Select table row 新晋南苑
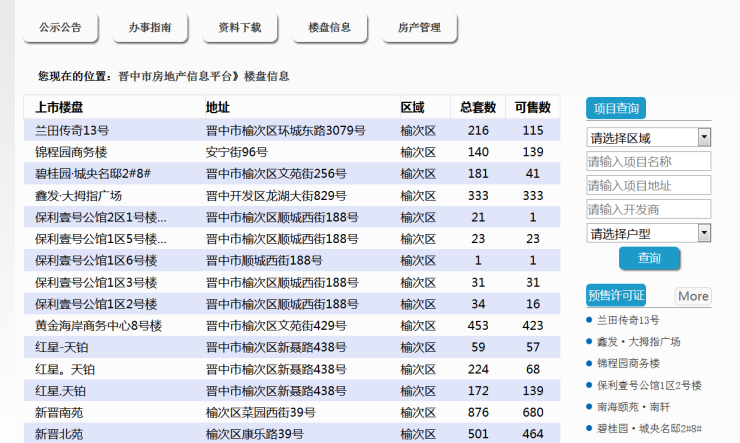The height and width of the screenshot is (443, 740). click(292, 412)
